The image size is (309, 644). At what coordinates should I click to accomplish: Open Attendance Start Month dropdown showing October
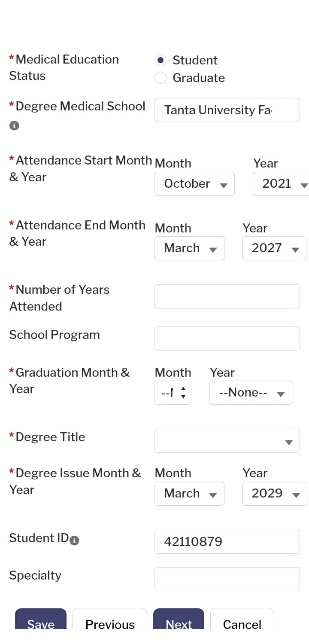pyautogui.click(x=194, y=184)
